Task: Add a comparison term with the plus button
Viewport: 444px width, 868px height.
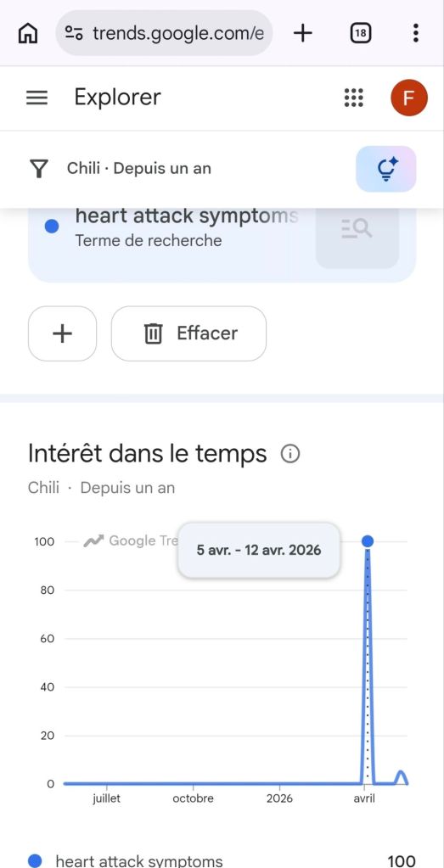Action: pos(62,333)
